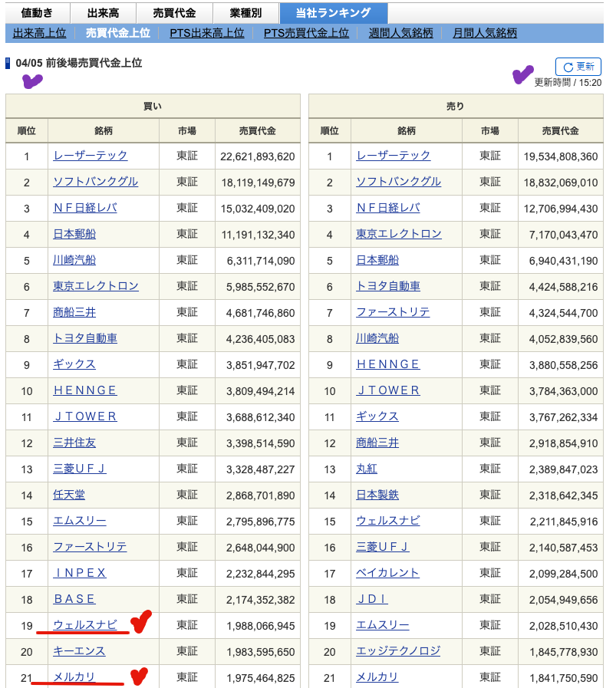Open the 出来高上位 sub-tab link

(39, 33)
